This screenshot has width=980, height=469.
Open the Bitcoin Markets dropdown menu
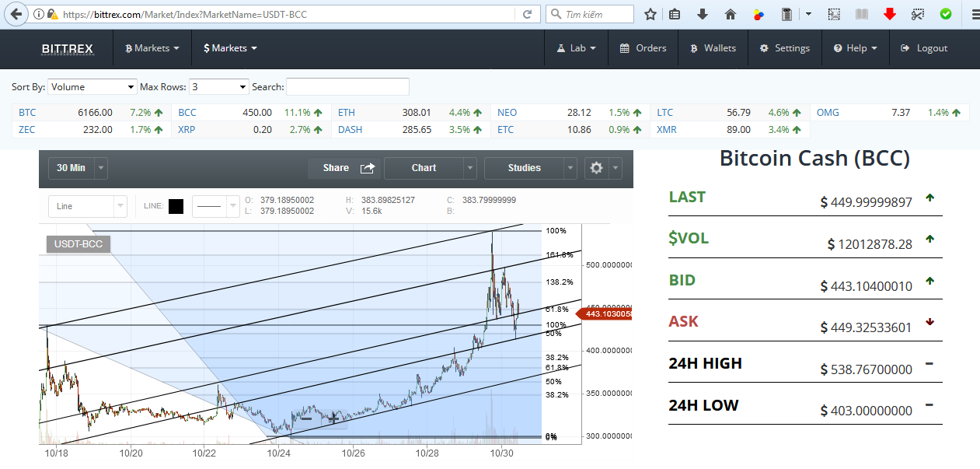click(x=152, y=48)
